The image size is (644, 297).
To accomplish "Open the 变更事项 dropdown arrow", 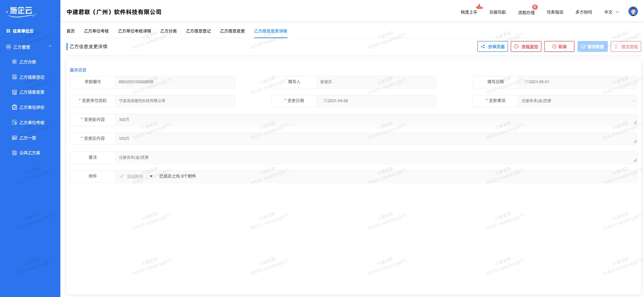I will coord(634,101).
